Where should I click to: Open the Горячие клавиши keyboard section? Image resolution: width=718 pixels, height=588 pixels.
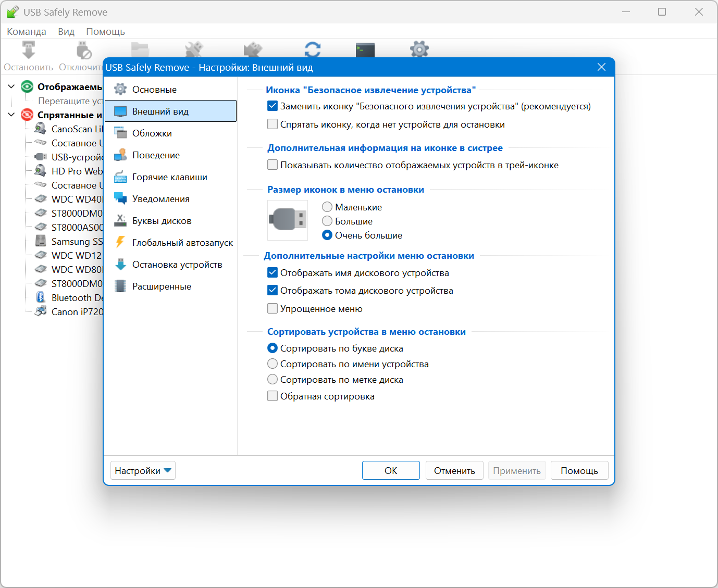coord(170,177)
